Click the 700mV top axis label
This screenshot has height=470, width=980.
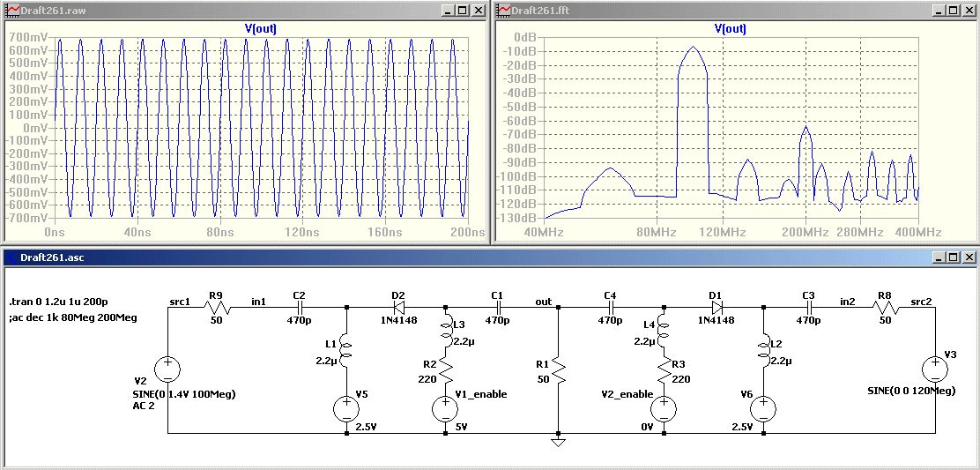pyautogui.click(x=29, y=38)
